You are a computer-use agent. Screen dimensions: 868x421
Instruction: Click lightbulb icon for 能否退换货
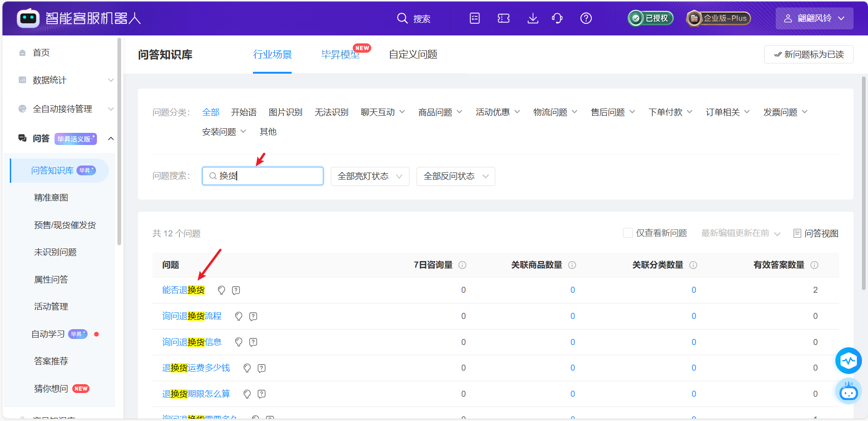222,290
